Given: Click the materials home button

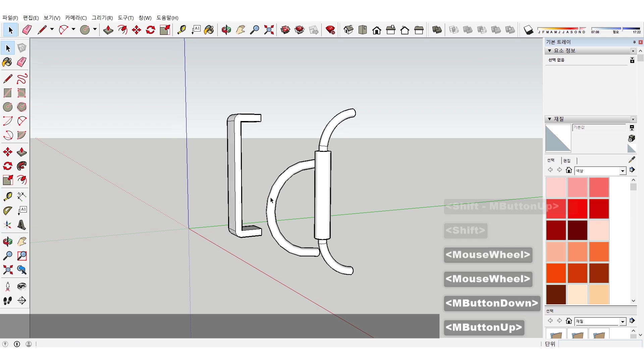Looking at the screenshot, I should point(569,170).
